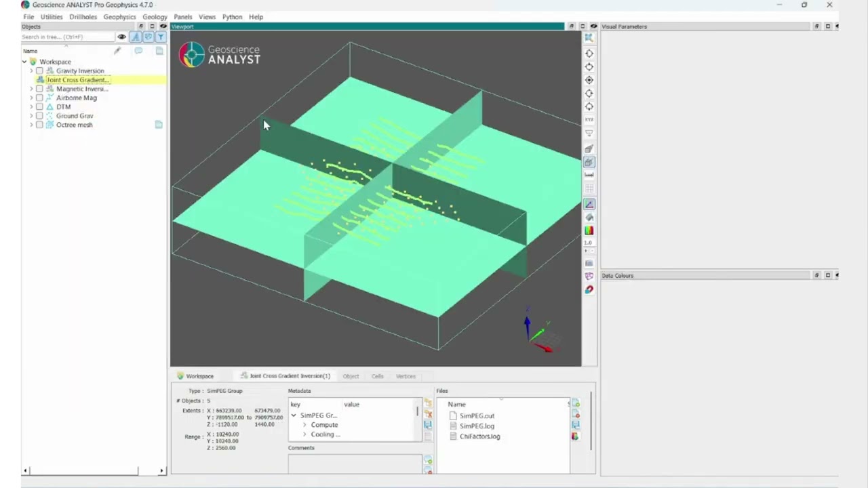
Task: Select the ruler measure tool in viewport toolbar
Action: coord(589,175)
